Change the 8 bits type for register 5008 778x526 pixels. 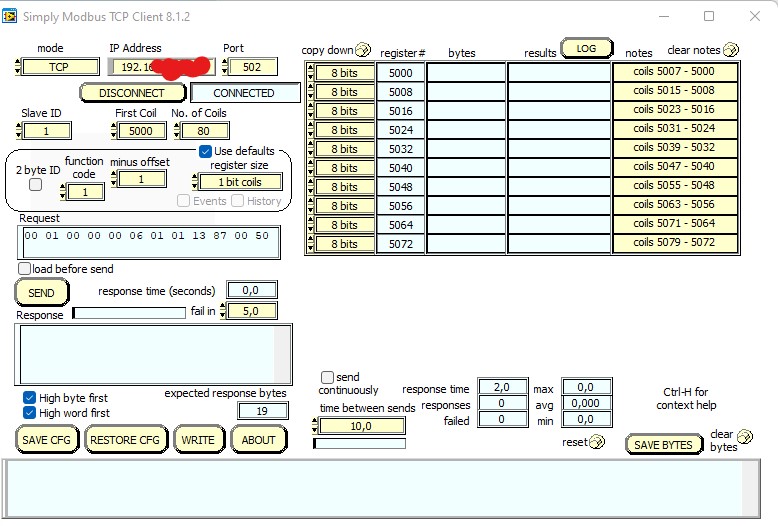click(344, 92)
